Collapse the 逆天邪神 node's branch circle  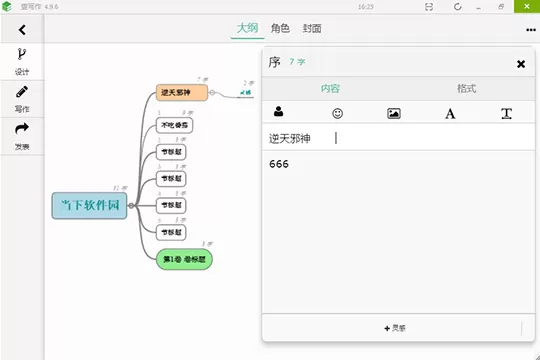pos(212,92)
